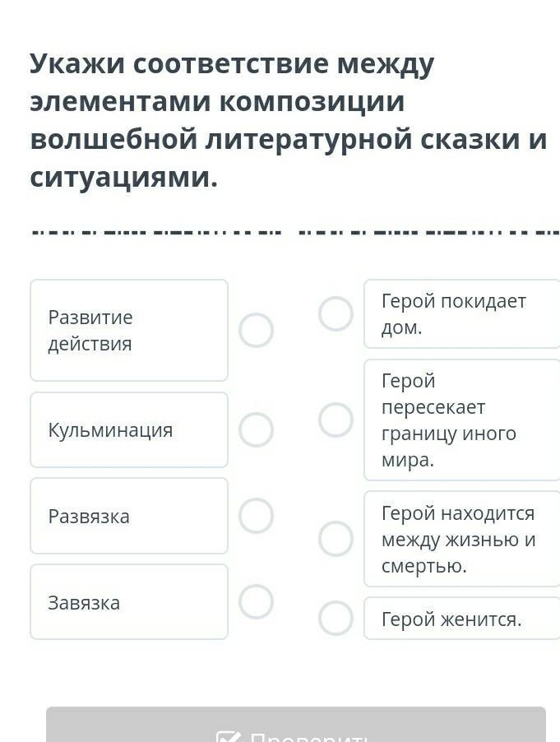560x742 pixels.
Task: Click the "Герой женится." answer card
Action: [462, 619]
